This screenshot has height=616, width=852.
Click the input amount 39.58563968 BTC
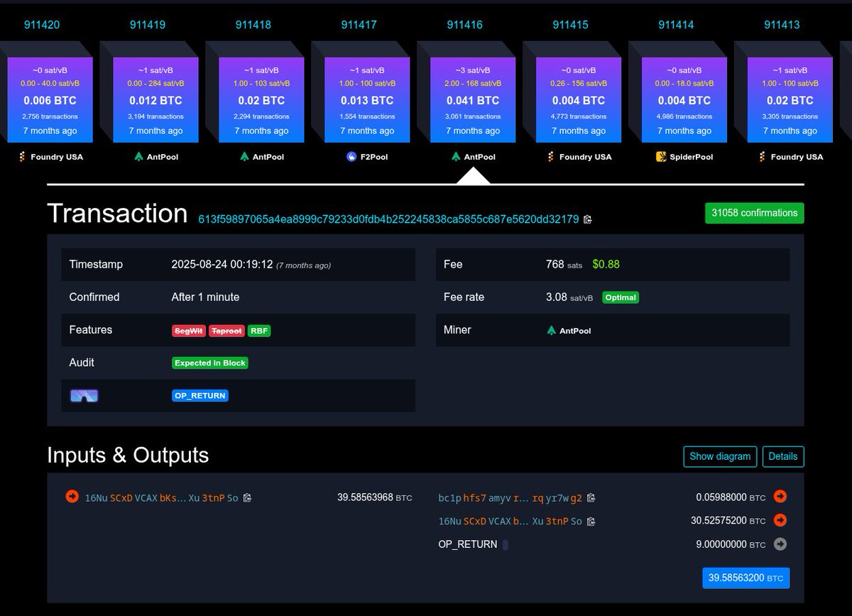click(375, 497)
